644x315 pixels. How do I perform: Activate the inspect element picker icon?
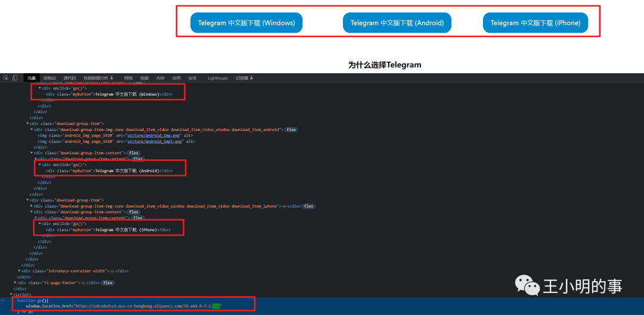pyautogui.click(x=6, y=78)
